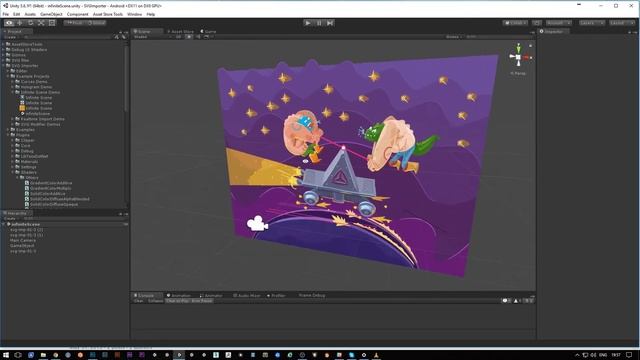Collapse the SVG Importer folder
Image resolution: width=640 pixels, height=360 pixels.
coord(4,65)
